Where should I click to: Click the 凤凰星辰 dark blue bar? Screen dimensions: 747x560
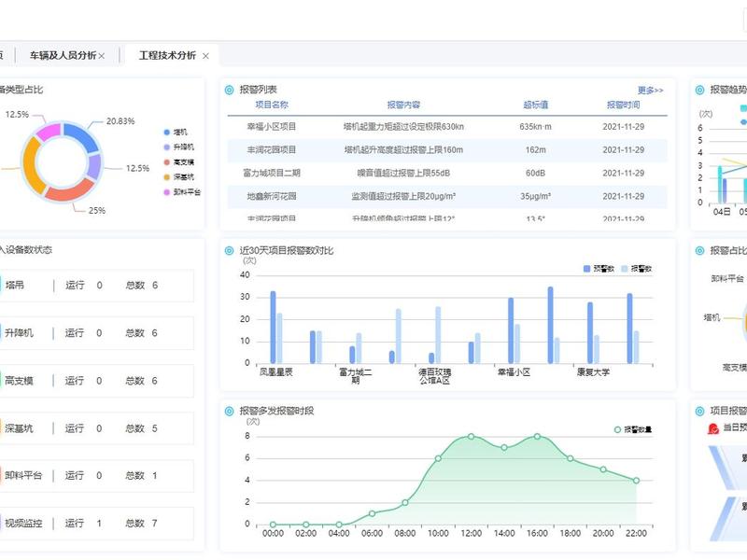click(273, 328)
